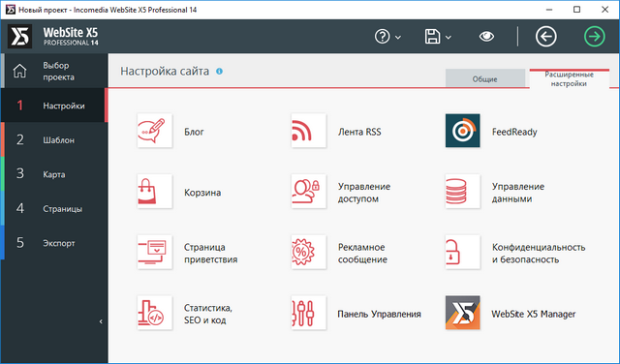This screenshot has height=364, width=620.
Task: Click the info icon beside Настройка сайта
Action: pos(220,71)
